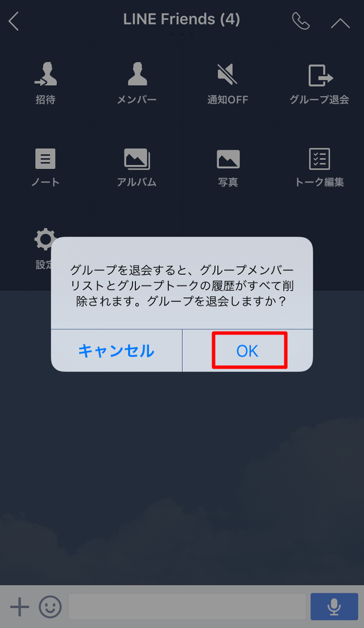Image resolution: width=364 pixels, height=628 pixels.
Task: Tap the page indicator dots under title
Action: point(182,35)
